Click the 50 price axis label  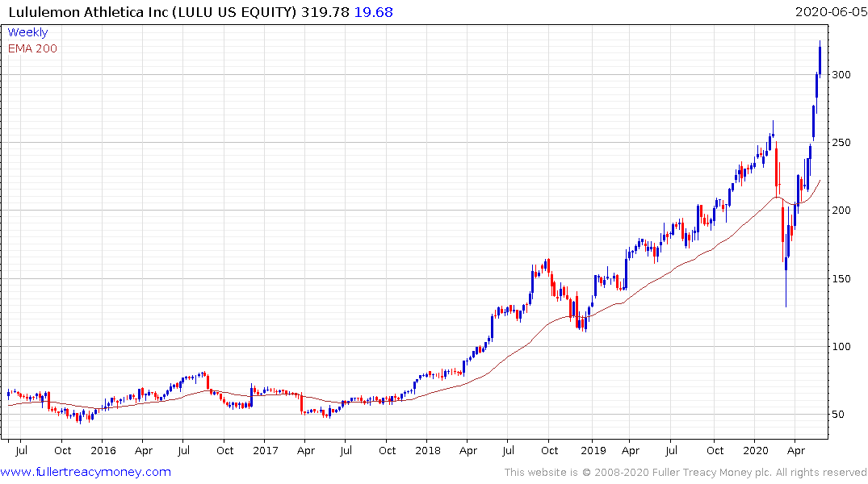pos(838,415)
